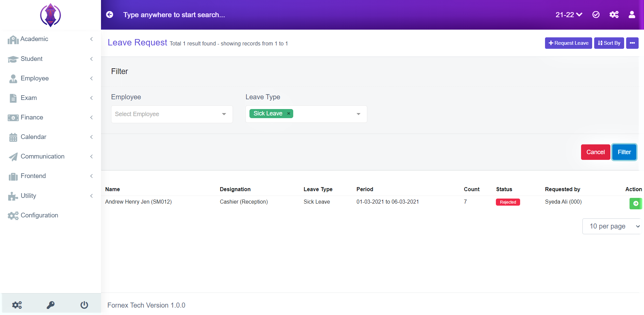Expand the Student menu chevron

click(x=92, y=59)
